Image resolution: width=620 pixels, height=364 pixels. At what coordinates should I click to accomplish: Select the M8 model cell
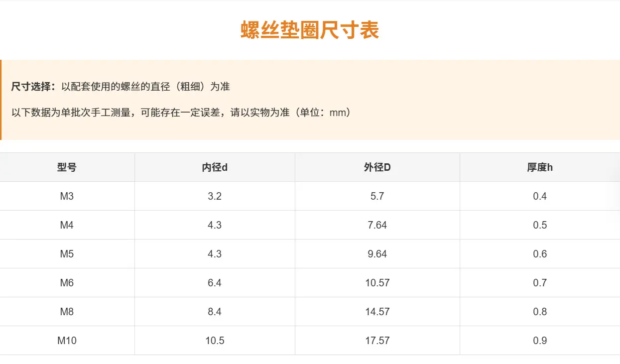[x=67, y=312]
